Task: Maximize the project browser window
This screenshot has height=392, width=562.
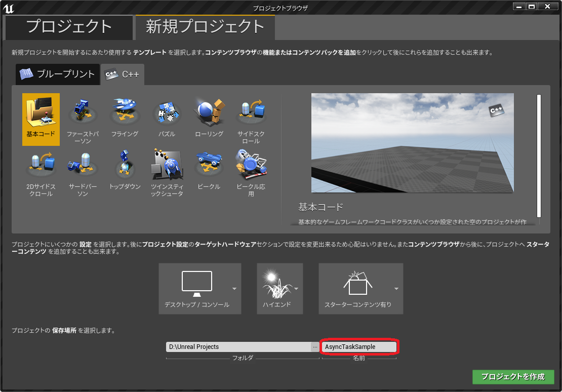Action: pos(532,7)
